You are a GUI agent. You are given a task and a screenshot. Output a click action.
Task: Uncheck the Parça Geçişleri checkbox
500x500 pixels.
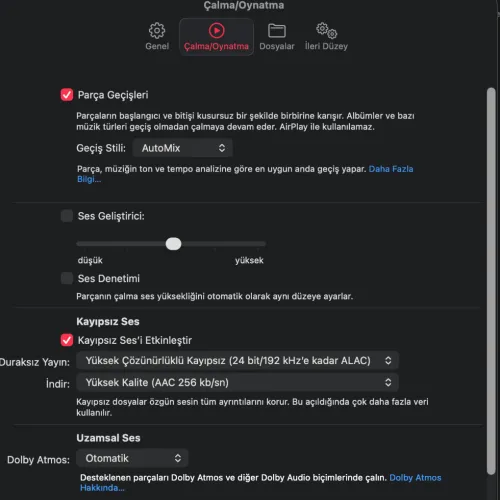click(67, 95)
